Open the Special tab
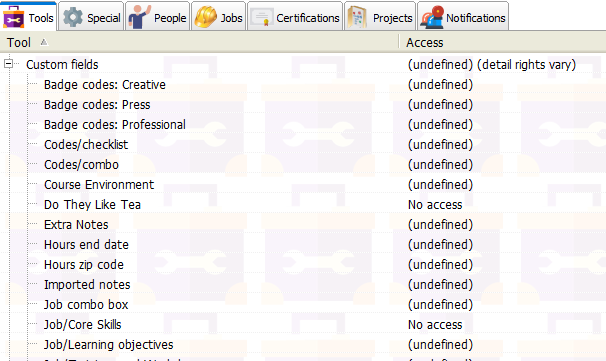 91,16
